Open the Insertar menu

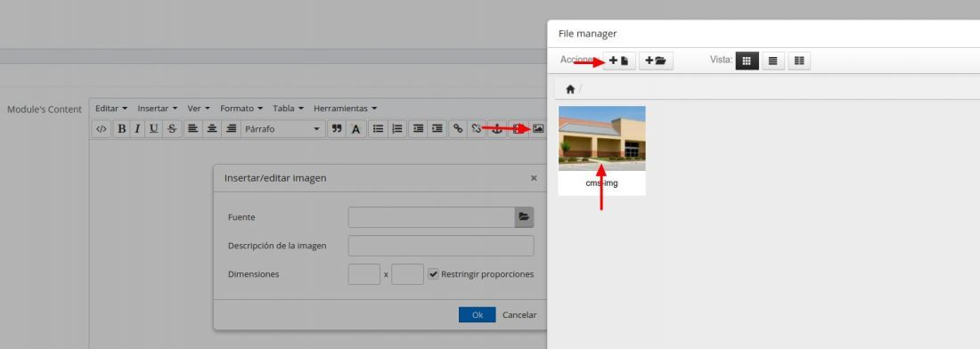tap(158, 108)
